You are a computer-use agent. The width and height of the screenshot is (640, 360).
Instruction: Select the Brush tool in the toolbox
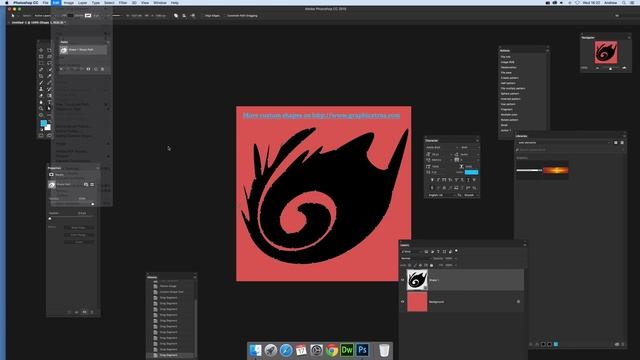pos(41,82)
